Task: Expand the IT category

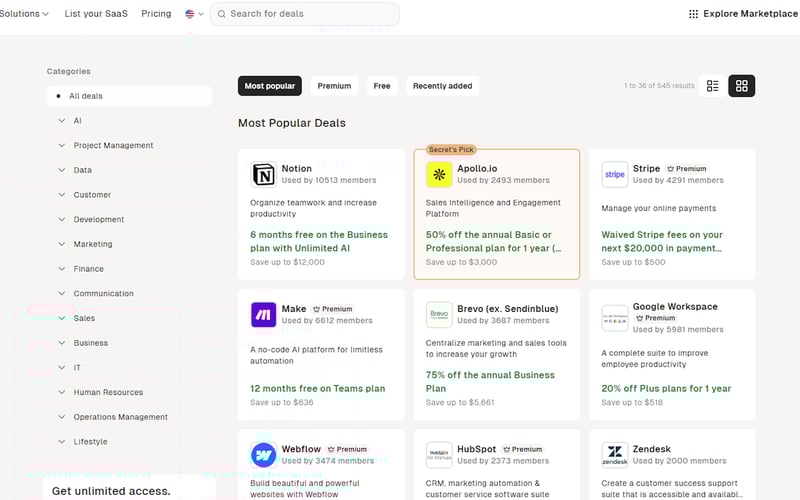Action: [62, 367]
